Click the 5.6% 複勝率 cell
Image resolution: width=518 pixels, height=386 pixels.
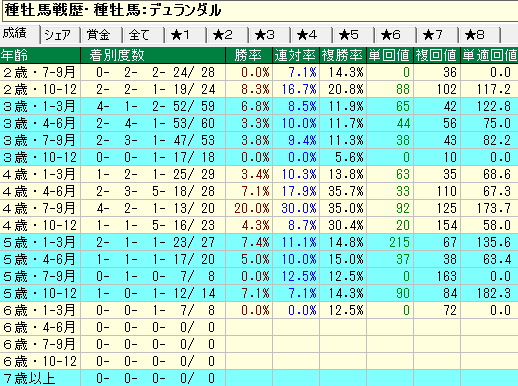click(x=343, y=157)
